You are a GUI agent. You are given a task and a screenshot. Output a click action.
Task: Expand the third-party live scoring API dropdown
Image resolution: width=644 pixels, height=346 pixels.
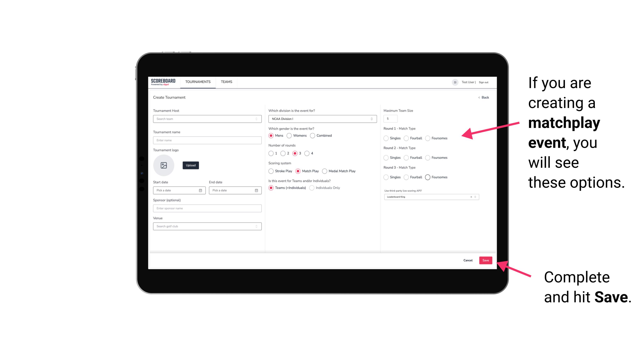(x=475, y=196)
